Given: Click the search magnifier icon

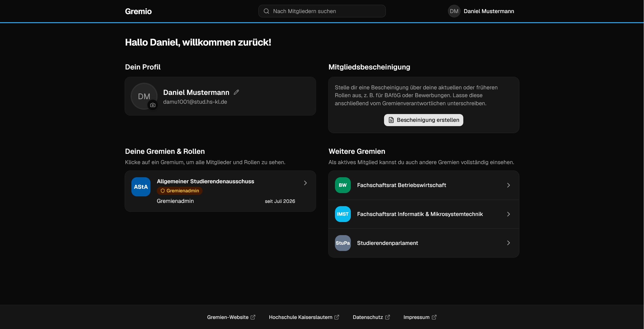Looking at the screenshot, I should point(266,11).
